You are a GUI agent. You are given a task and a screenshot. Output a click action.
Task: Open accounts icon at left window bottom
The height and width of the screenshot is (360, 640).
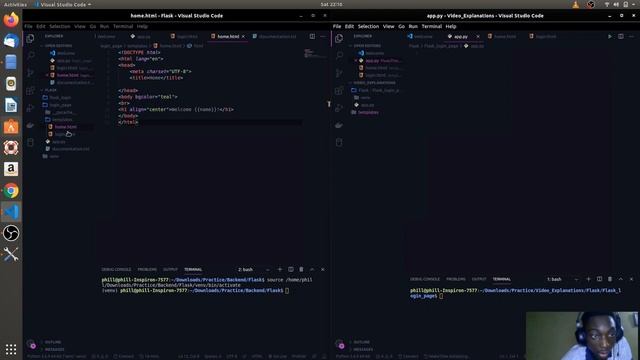click(31, 344)
